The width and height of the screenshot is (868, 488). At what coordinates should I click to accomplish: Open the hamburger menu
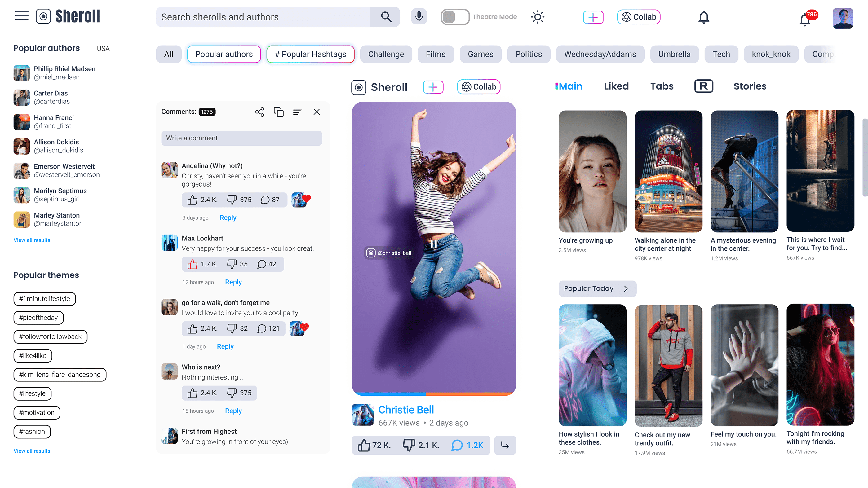click(22, 16)
